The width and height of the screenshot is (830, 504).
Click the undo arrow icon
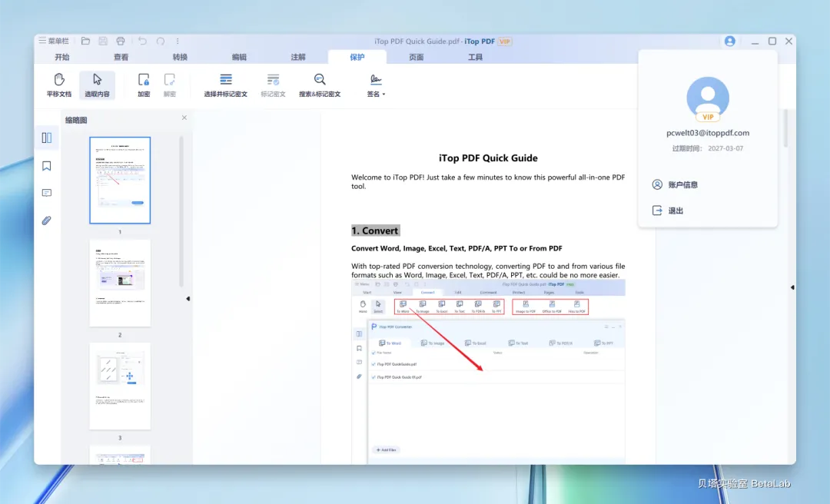(142, 41)
